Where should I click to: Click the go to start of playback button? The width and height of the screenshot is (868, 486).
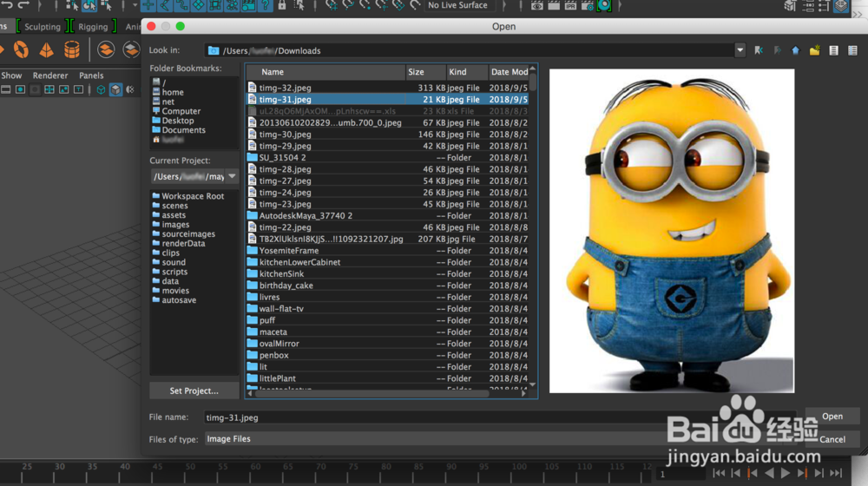719,473
